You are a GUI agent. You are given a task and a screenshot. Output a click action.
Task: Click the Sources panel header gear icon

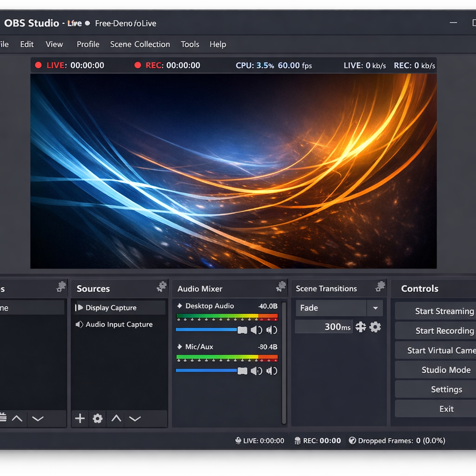[161, 287]
